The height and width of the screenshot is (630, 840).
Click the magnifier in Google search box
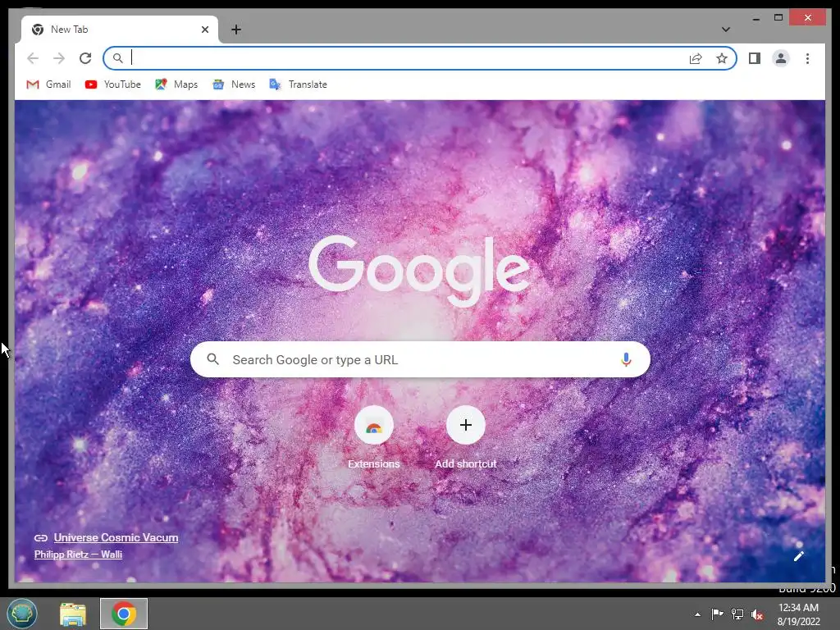point(212,359)
